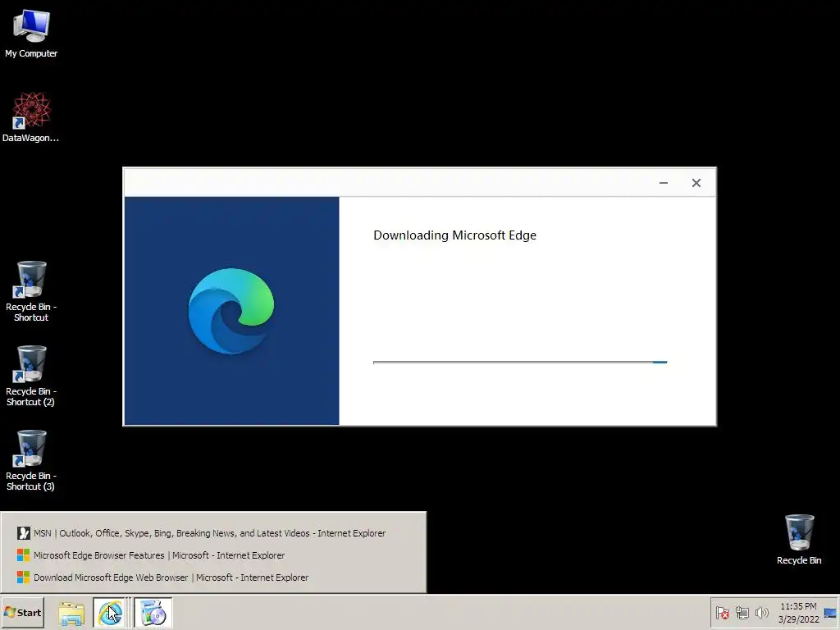Click the Edge logo in the installer
Screen dimensions: 840x630
tap(231, 311)
